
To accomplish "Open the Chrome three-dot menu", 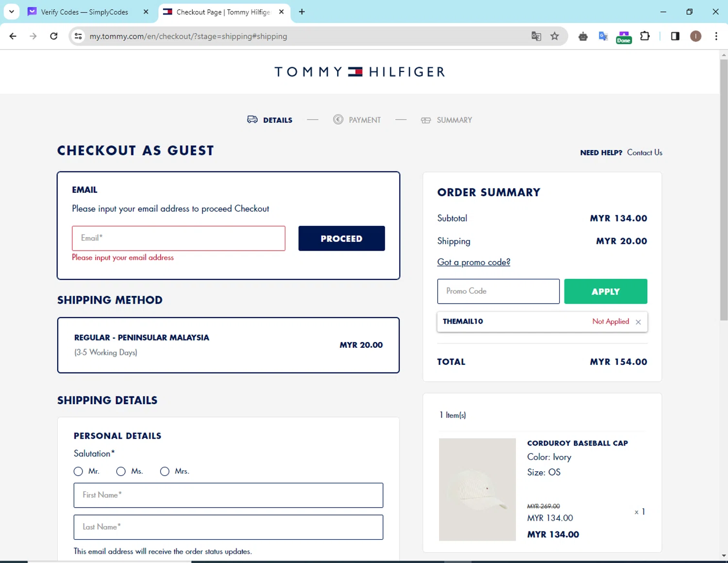I will point(716,36).
